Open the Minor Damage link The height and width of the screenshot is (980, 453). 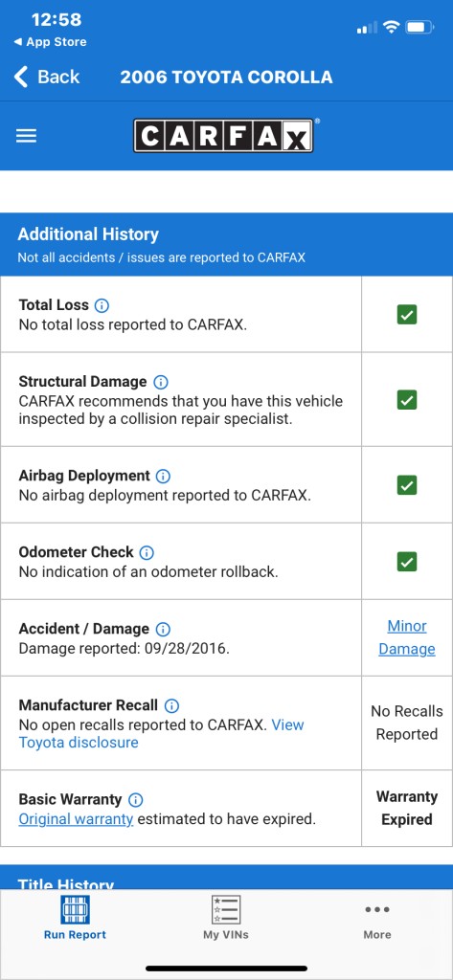[x=407, y=637]
